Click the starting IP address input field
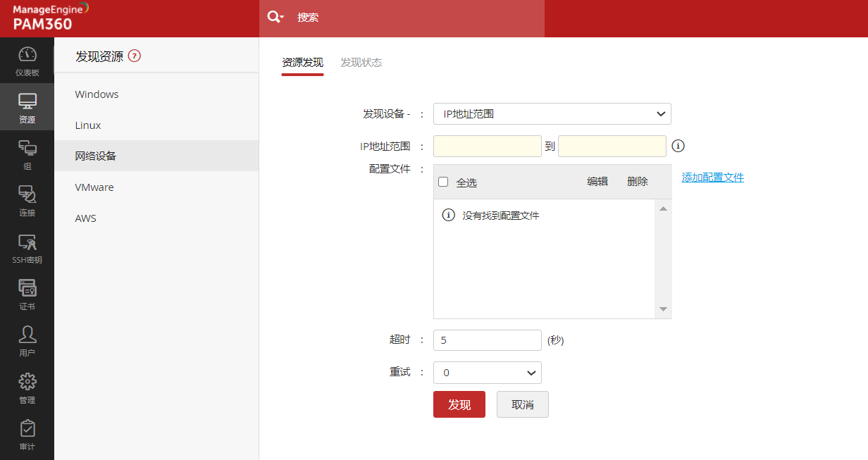Viewport: 868px width, 460px height. click(487, 146)
